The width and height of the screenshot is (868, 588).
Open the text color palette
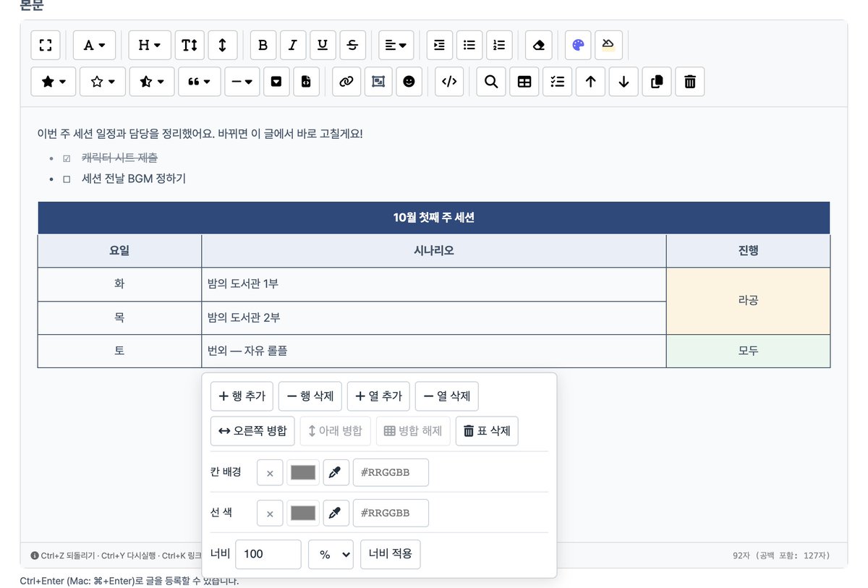tap(578, 45)
